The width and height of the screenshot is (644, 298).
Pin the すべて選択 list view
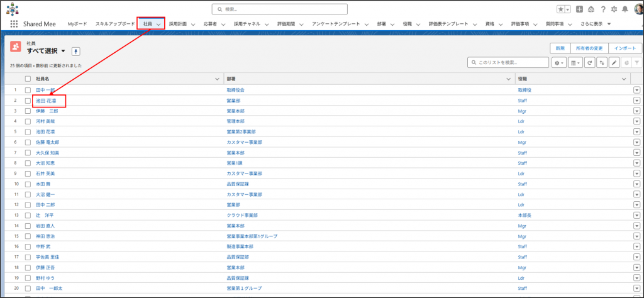tap(76, 51)
